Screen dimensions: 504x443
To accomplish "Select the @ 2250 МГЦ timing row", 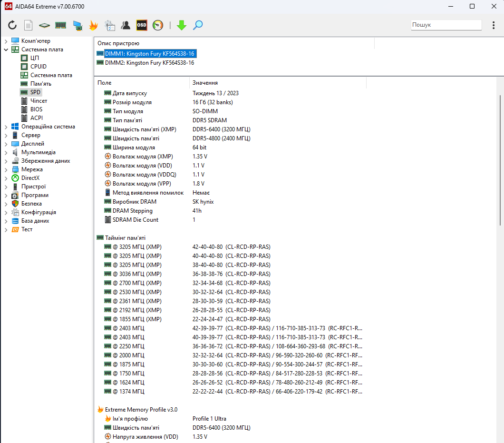I will click(230, 346).
